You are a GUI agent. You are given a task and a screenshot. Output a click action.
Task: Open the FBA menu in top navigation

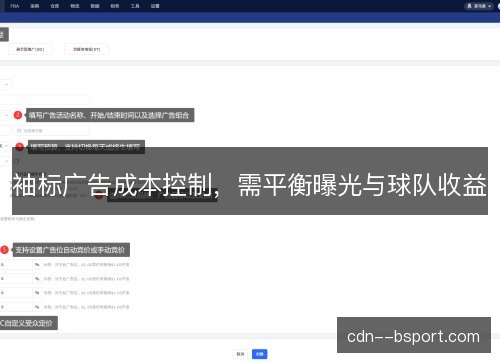[x=15, y=6]
